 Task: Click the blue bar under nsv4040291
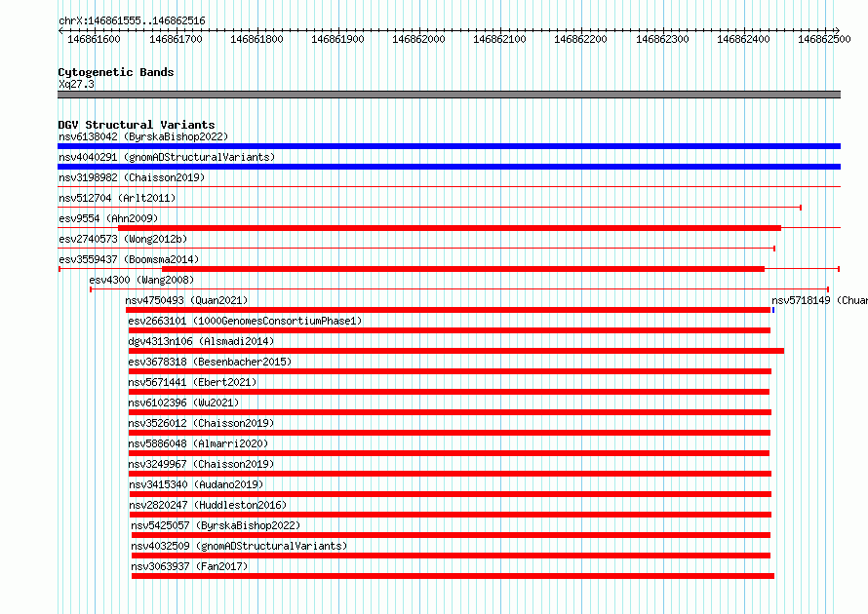coord(449,167)
